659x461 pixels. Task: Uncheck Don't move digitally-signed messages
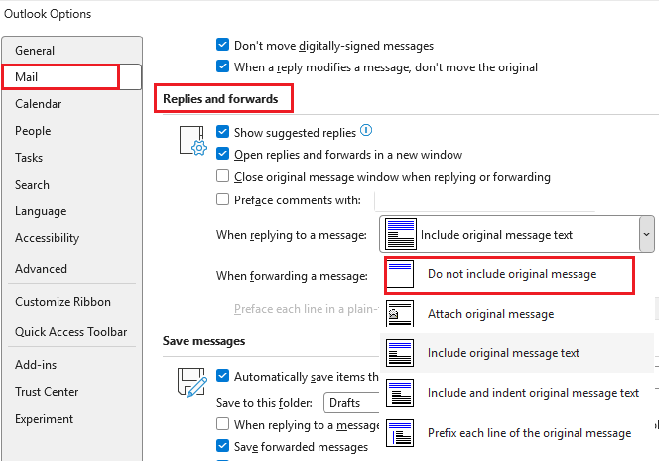[222, 45]
